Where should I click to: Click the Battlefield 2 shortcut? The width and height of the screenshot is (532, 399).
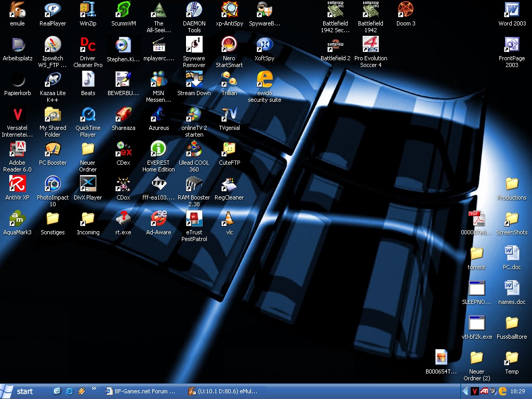(x=335, y=48)
